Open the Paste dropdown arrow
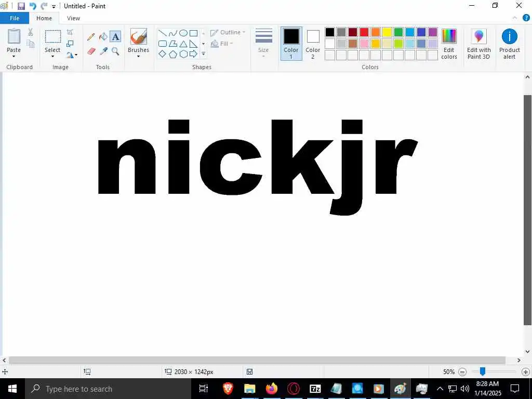The width and height of the screenshot is (532, 399). 14,56
